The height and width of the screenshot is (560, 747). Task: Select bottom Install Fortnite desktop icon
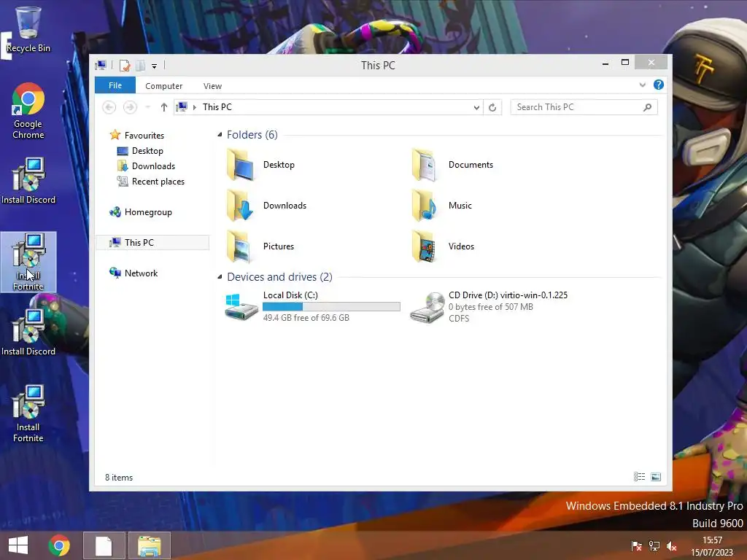pos(28,413)
